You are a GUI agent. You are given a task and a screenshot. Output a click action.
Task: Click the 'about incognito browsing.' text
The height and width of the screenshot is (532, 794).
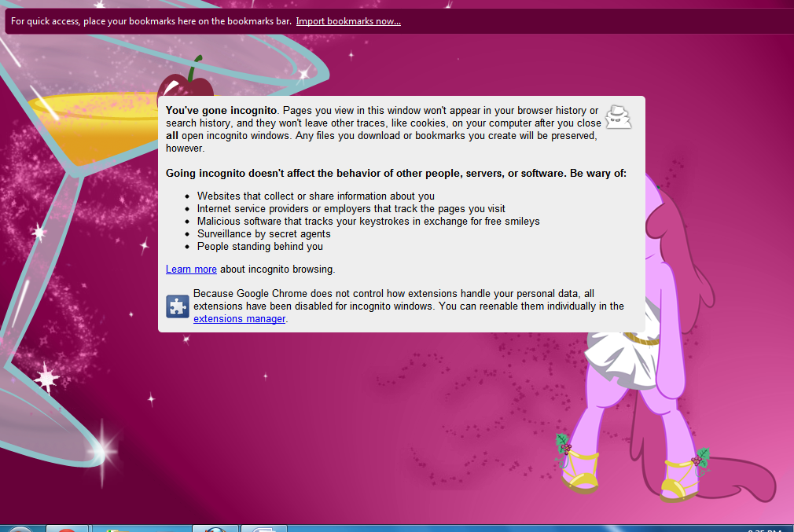click(278, 270)
